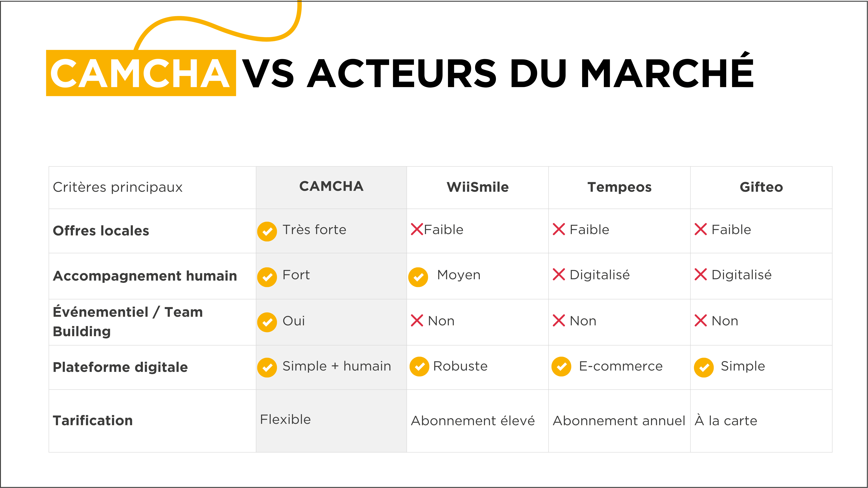868x488 pixels.
Task: Click the checkmark next to Gifteo Simple
Action: pyautogui.click(x=704, y=368)
